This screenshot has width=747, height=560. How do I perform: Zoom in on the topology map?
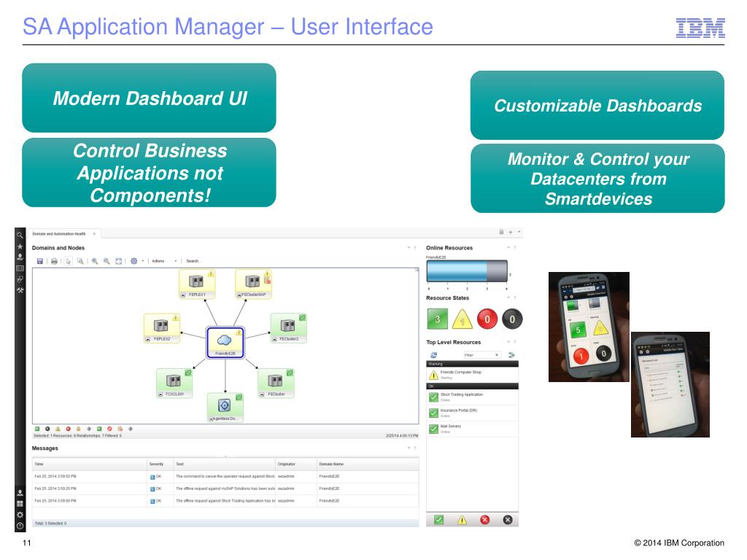coord(94,260)
